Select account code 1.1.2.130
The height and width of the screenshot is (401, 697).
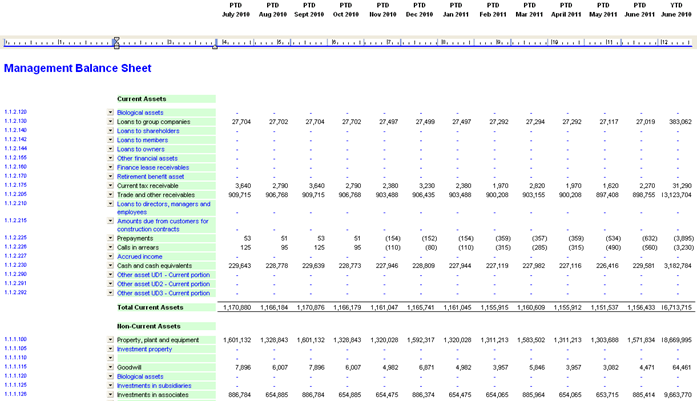point(16,121)
